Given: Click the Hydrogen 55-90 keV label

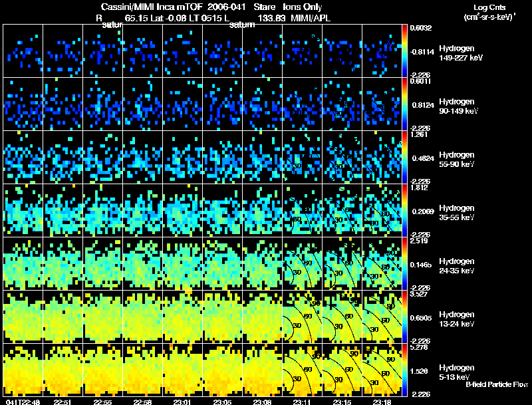Looking at the screenshot, I should (457, 160).
